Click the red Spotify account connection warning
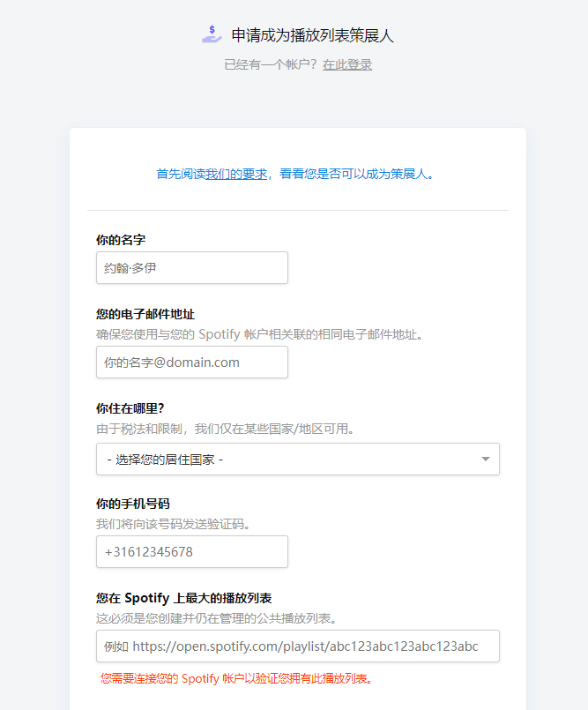Viewport: 588px width, 710px height. pyautogui.click(x=236, y=678)
